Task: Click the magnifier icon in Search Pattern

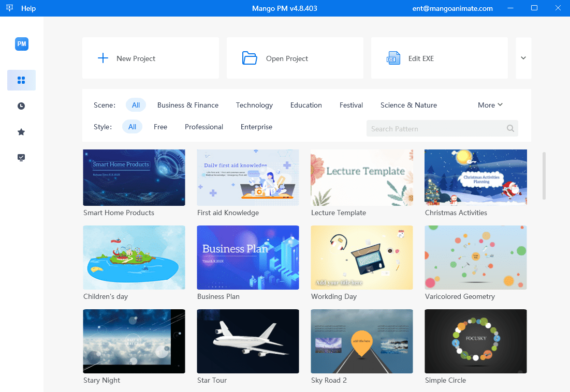Action: (510, 129)
